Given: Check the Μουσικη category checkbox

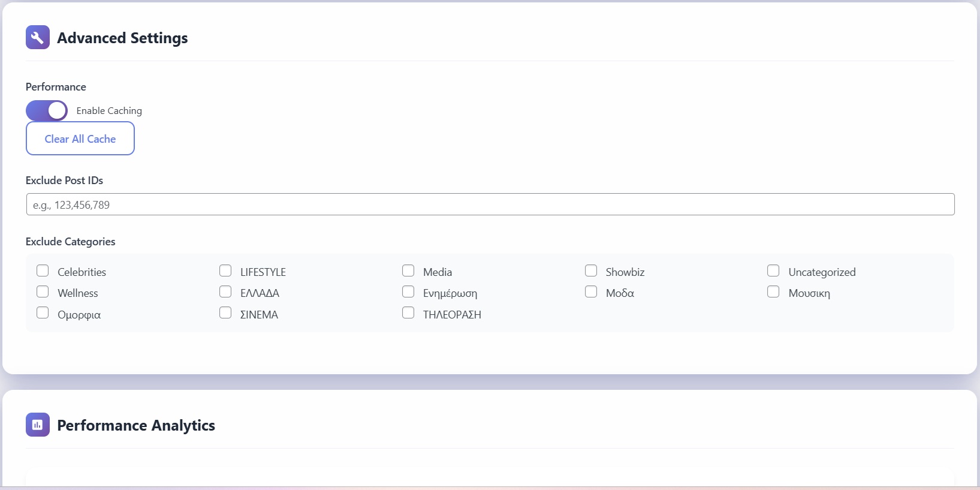Looking at the screenshot, I should tap(773, 291).
